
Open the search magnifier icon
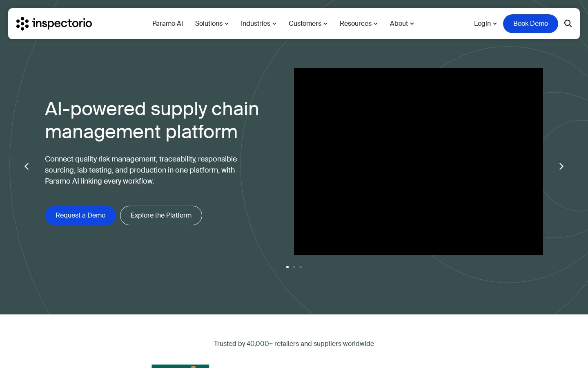point(568,23)
